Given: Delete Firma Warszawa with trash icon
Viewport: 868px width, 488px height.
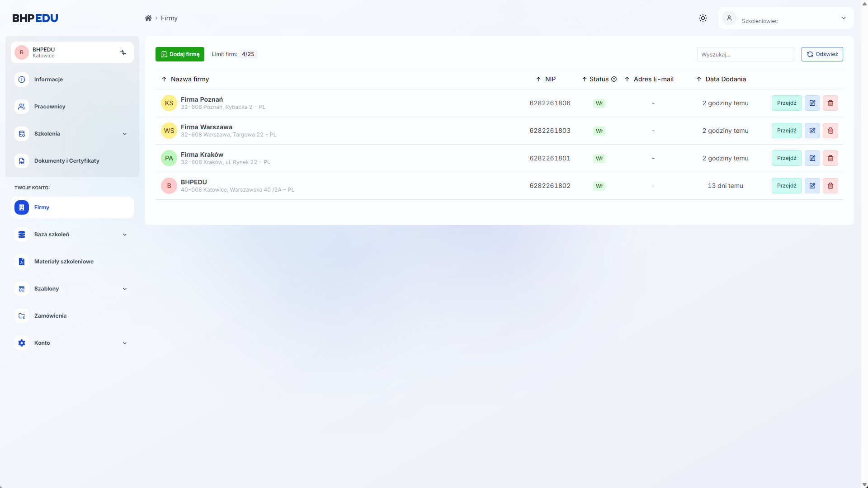Looking at the screenshot, I should coord(830,131).
